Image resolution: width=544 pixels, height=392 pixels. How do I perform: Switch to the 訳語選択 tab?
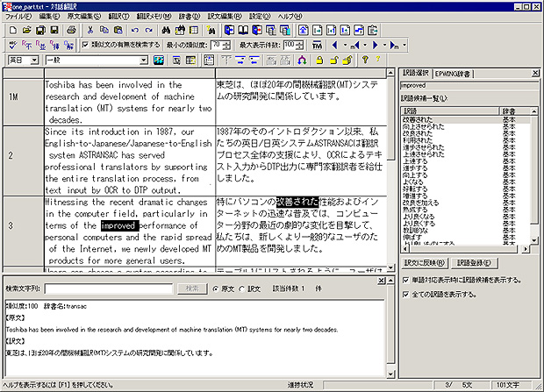coord(416,73)
